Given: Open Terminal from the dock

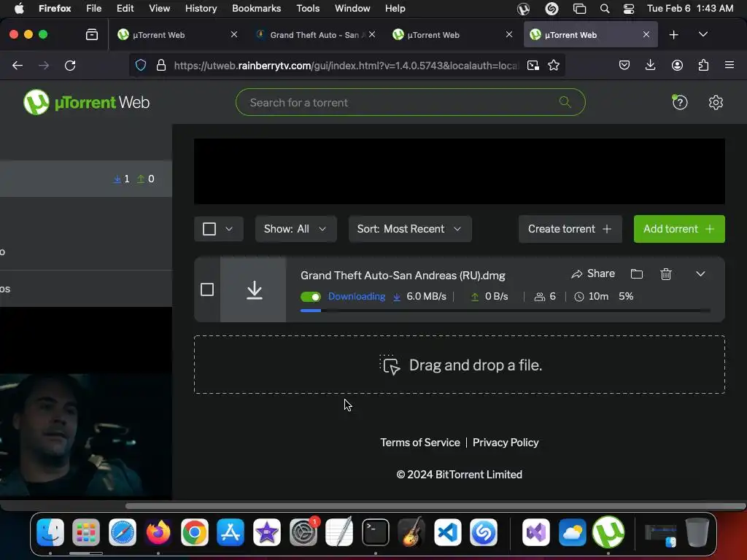Looking at the screenshot, I should (376, 532).
